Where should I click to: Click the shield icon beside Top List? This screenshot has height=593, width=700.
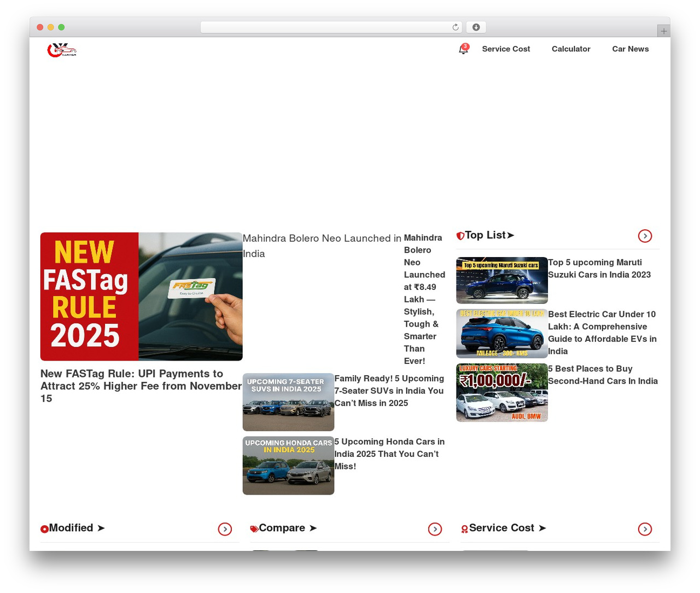point(460,236)
